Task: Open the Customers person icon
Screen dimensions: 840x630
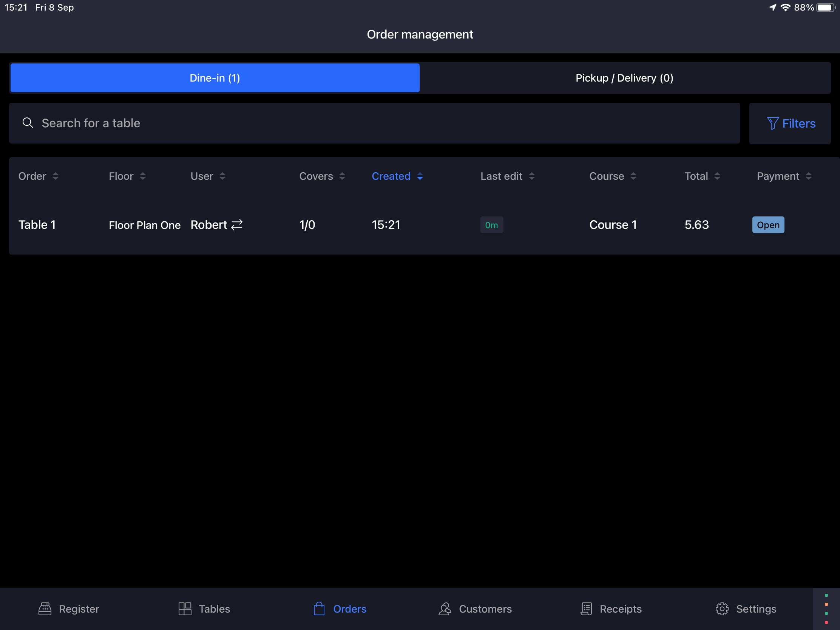Action: pyautogui.click(x=445, y=609)
